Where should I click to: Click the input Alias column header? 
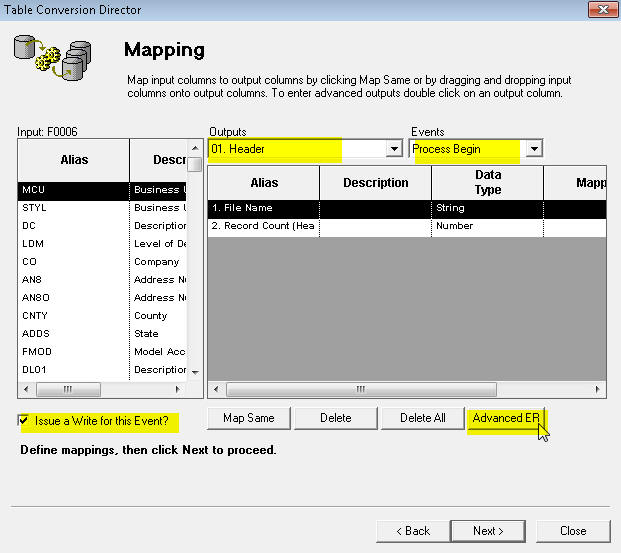point(74,160)
